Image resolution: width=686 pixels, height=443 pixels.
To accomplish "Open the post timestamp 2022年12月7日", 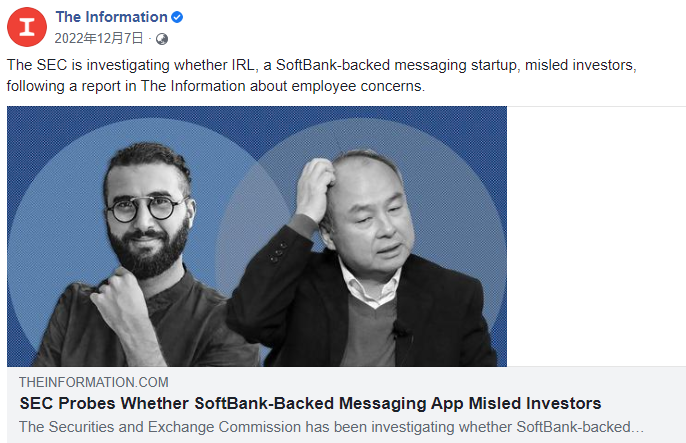I will (x=100, y=39).
